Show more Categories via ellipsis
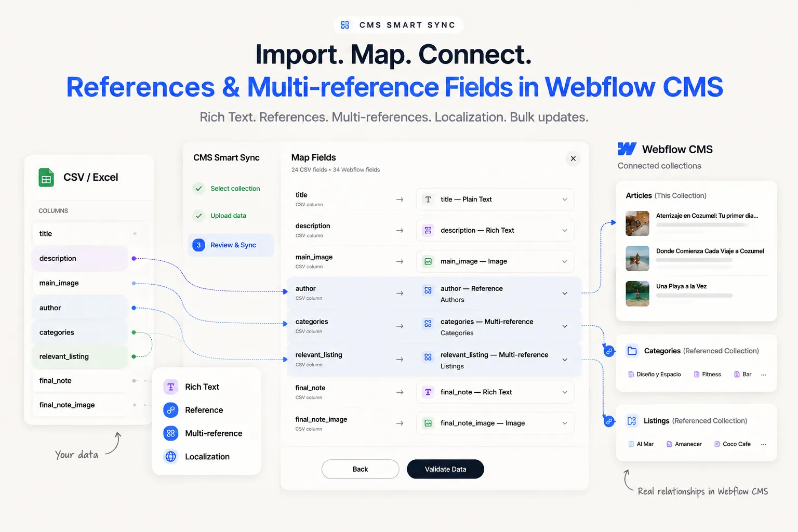The image size is (798, 532). [764, 375]
